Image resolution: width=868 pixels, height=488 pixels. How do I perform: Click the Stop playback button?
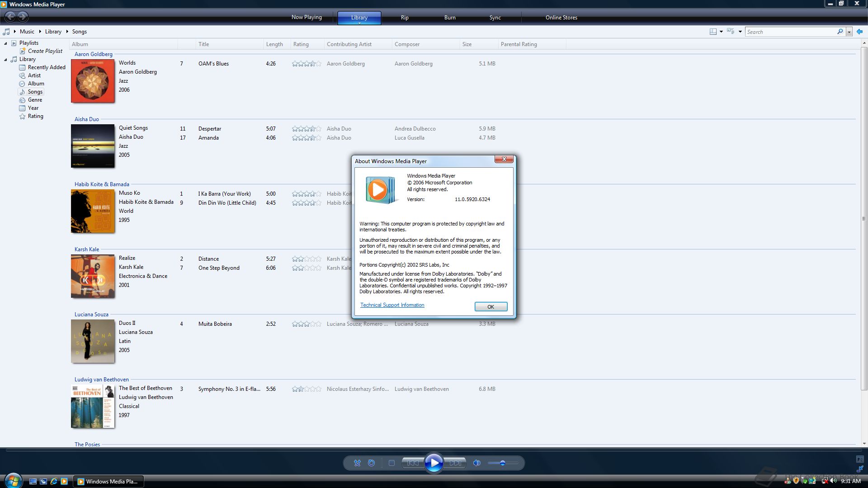pyautogui.click(x=392, y=463)
